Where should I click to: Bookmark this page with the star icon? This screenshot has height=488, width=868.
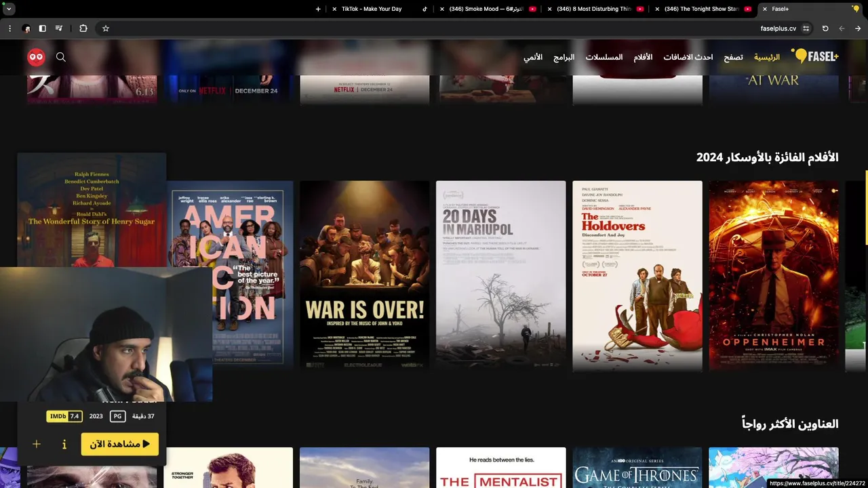(106, 28)
